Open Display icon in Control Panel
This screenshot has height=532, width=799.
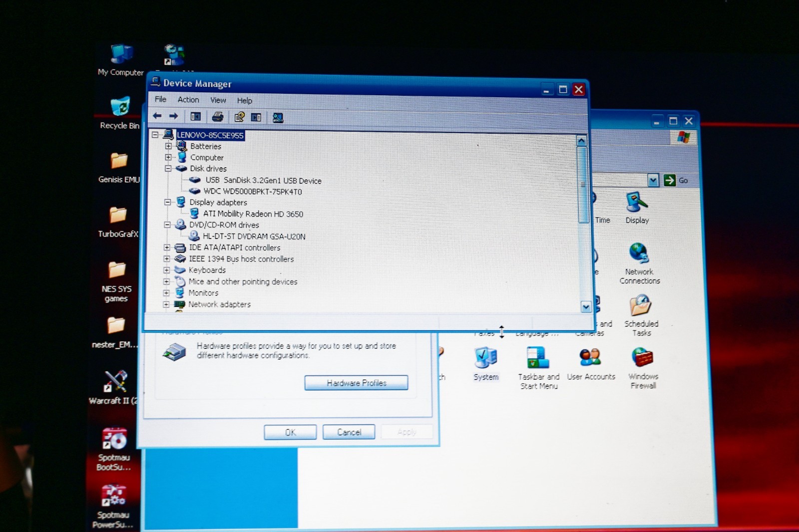(x=637, y=208)
